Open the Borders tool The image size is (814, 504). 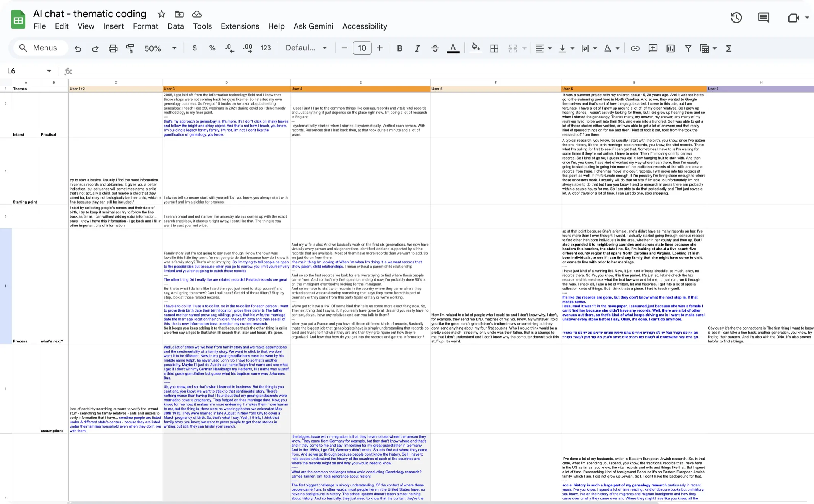click(494, 48)
